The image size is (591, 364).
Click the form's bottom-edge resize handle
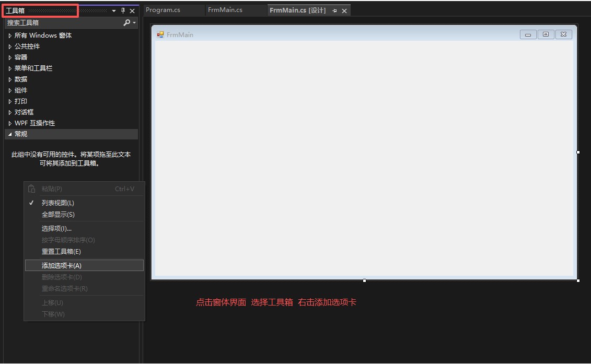pyautogui.click(x=364, y=280)
